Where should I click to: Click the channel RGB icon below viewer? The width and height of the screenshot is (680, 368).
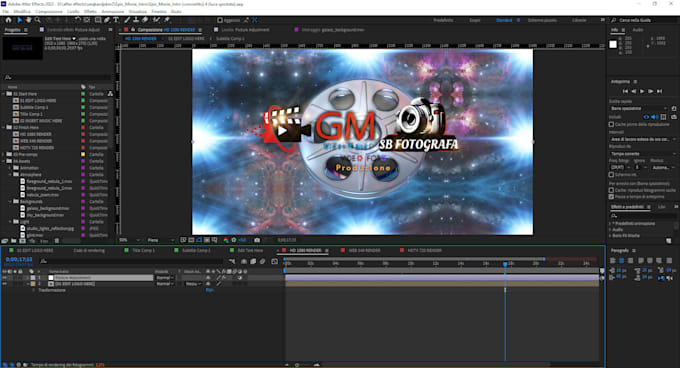click(x=226, y=240)
